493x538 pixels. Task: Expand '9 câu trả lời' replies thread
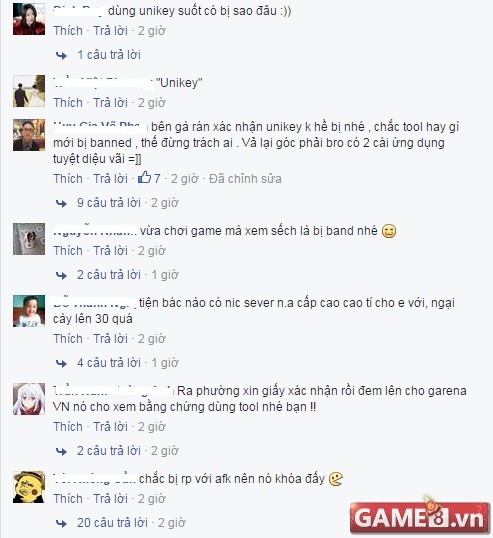(x=109, y=203)
